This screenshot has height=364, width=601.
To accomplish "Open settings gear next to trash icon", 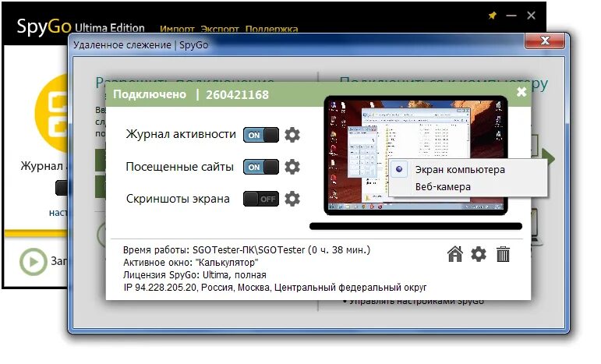I will pyautogui.click(x=479, y=254).
